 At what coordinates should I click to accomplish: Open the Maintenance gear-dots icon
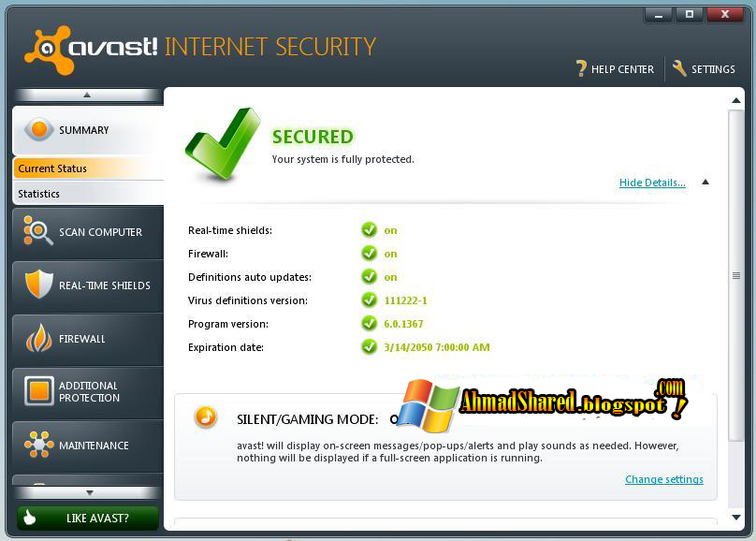38,444
